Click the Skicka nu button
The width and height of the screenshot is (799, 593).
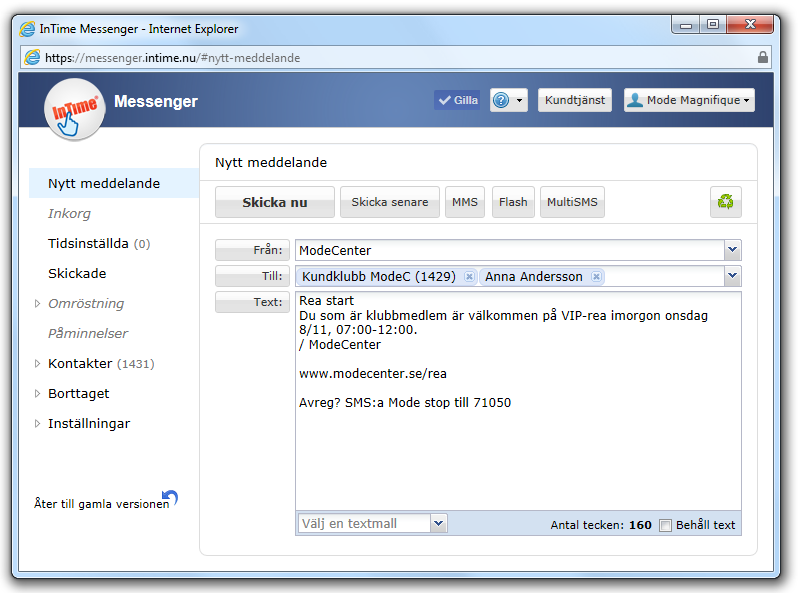(275, 202)
